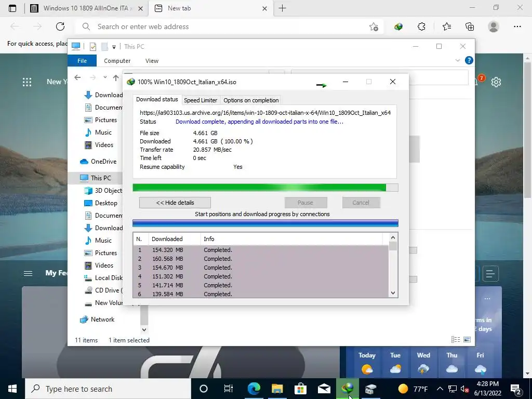Close the New tab tab

pos(264,8)
